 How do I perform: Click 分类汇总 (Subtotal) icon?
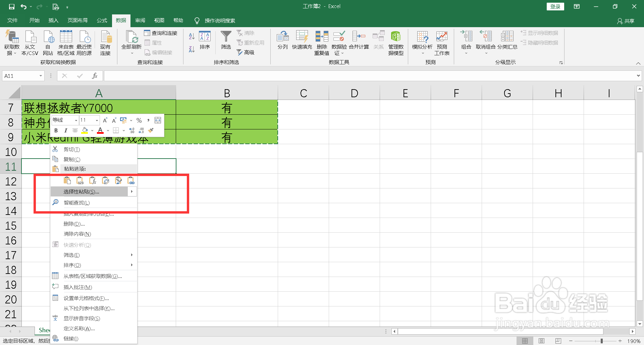click(x=507, y=40)
